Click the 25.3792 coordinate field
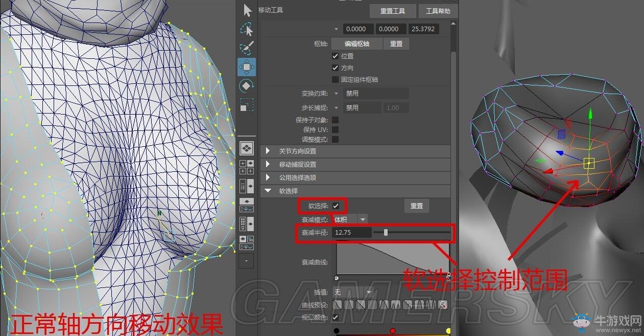The image size is (644, 336). (424, 29)
